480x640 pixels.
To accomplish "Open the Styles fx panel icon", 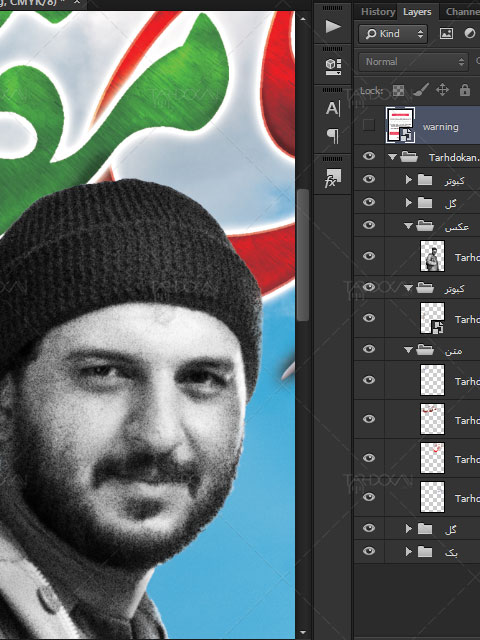I will pyautogui.click(x=333, y=178).
